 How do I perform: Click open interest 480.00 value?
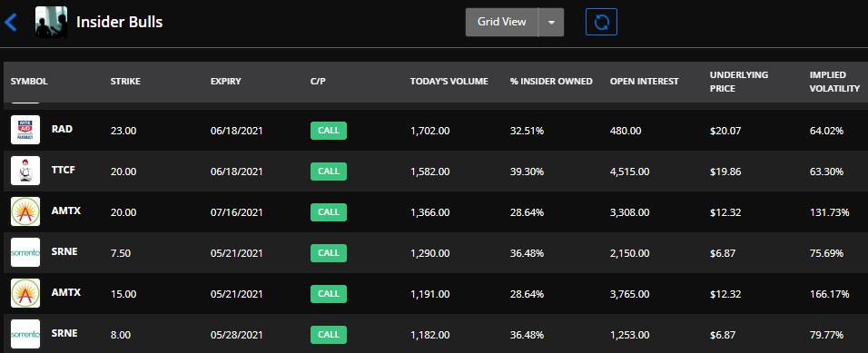coord(626,132)
